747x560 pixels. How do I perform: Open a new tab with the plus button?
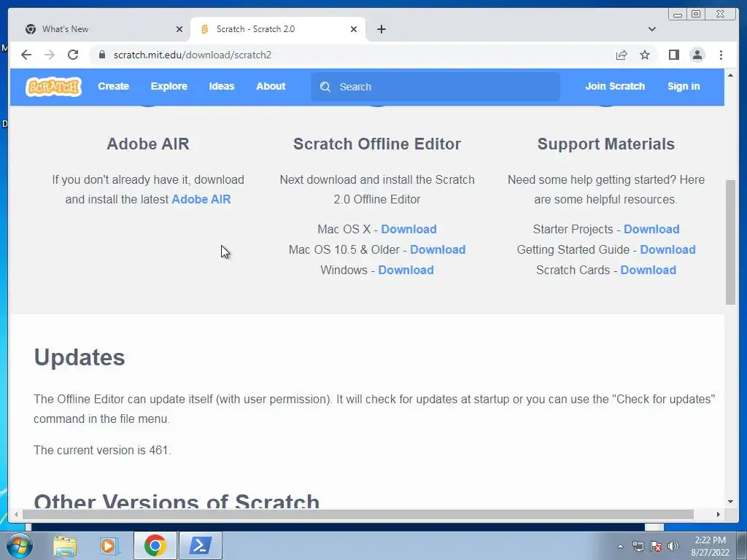click(x=381, y=29)
